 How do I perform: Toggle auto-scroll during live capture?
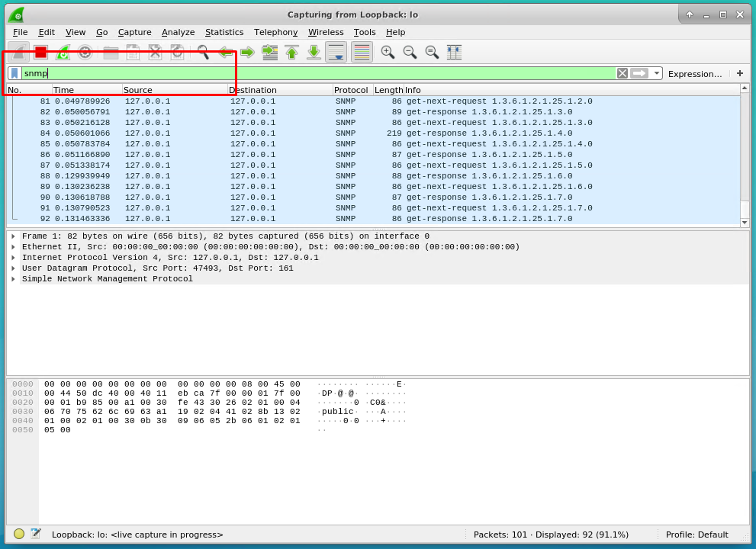[336, 52]
